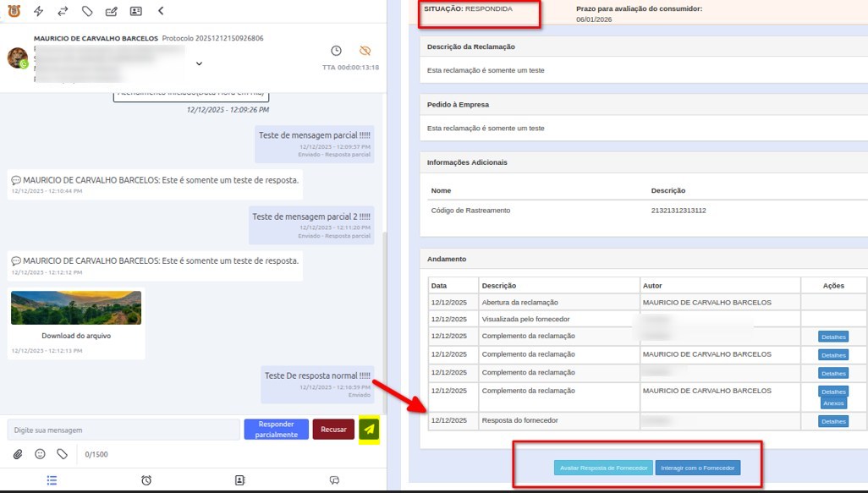Attach a file with the paperclip icon

tap(17, 454)
